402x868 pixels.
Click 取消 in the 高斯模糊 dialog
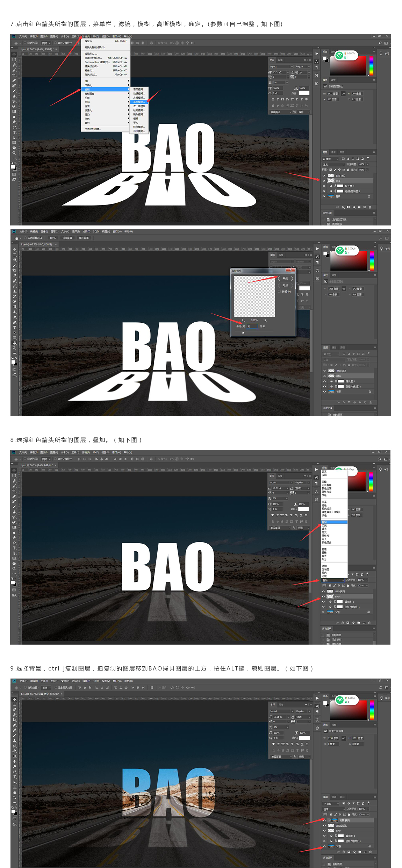click(x=286, y=285)
